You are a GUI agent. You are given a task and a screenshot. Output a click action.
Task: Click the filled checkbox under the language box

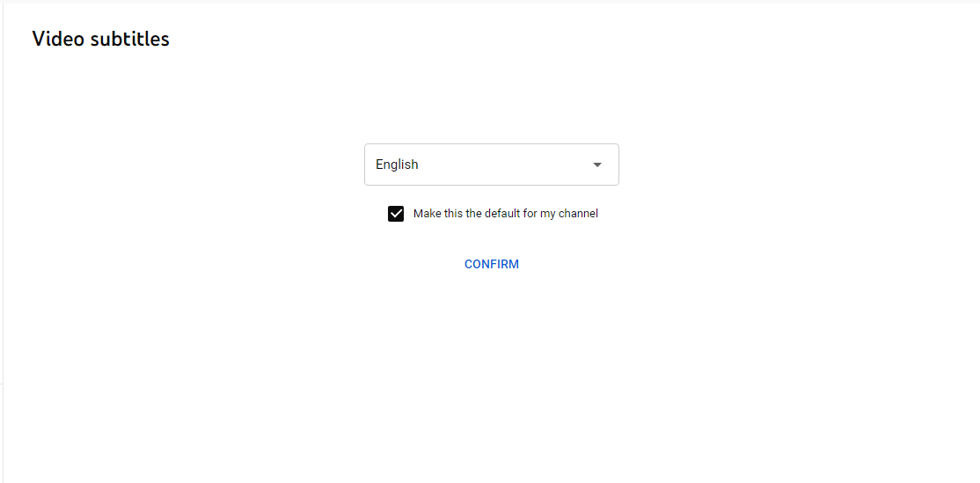pos(396,214)
